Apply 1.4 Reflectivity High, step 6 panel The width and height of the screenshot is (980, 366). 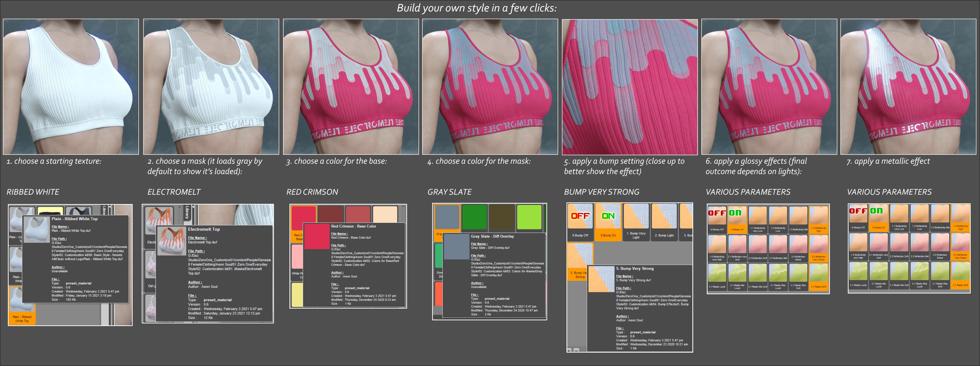click(818, 220)
